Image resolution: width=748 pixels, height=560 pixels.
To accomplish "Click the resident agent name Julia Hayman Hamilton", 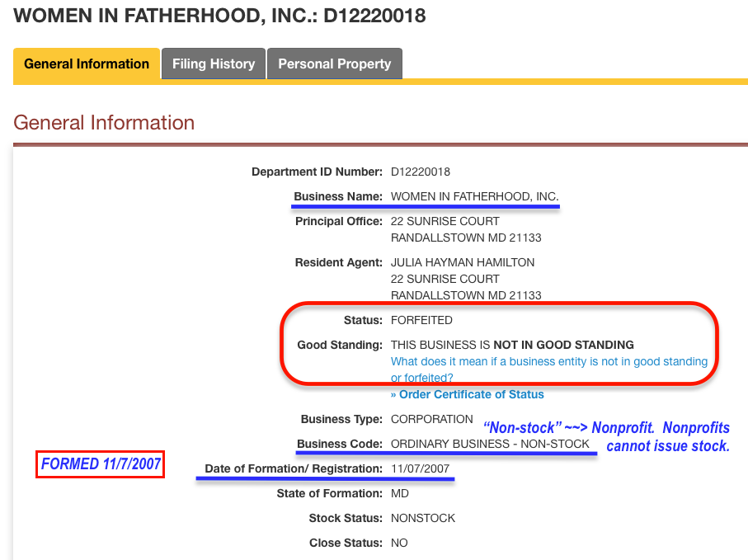I will point(462,262).
